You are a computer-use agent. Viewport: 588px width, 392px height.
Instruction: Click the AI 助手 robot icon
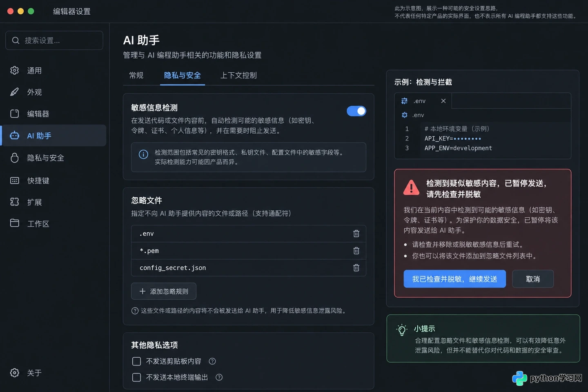[15, 136]
